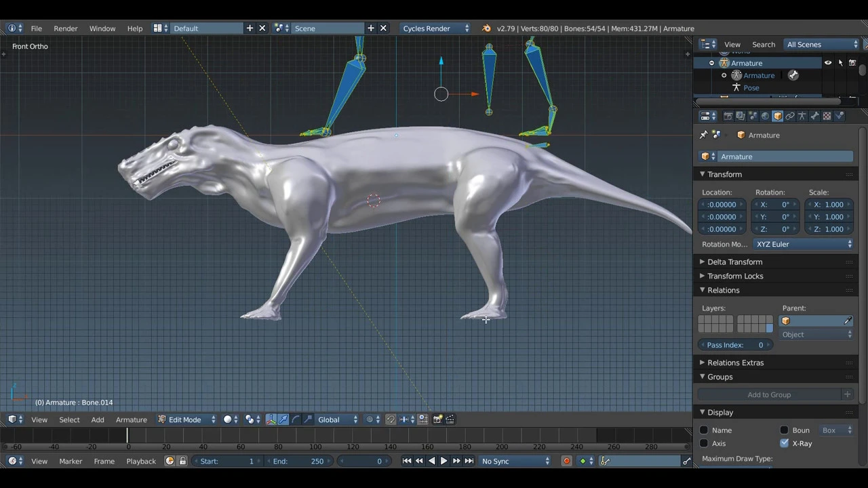Image resolution: width=868 pixels, height=488 pixels.
Task: Click the End frame field showing 250
Action: pyautogui.click(x=298, y=462)
